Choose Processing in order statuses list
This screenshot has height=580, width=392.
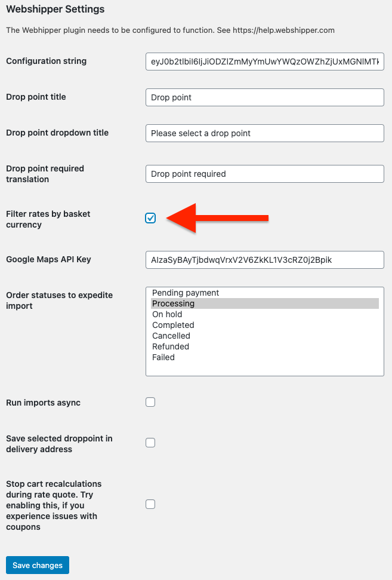(x=265, y=303)
